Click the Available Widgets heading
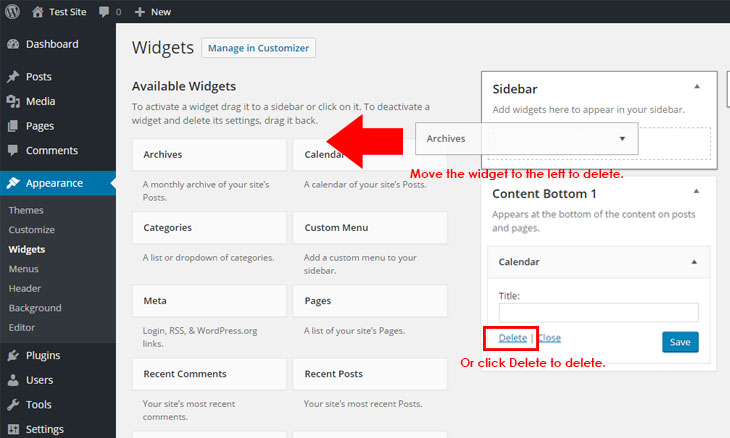 (184, 87)
